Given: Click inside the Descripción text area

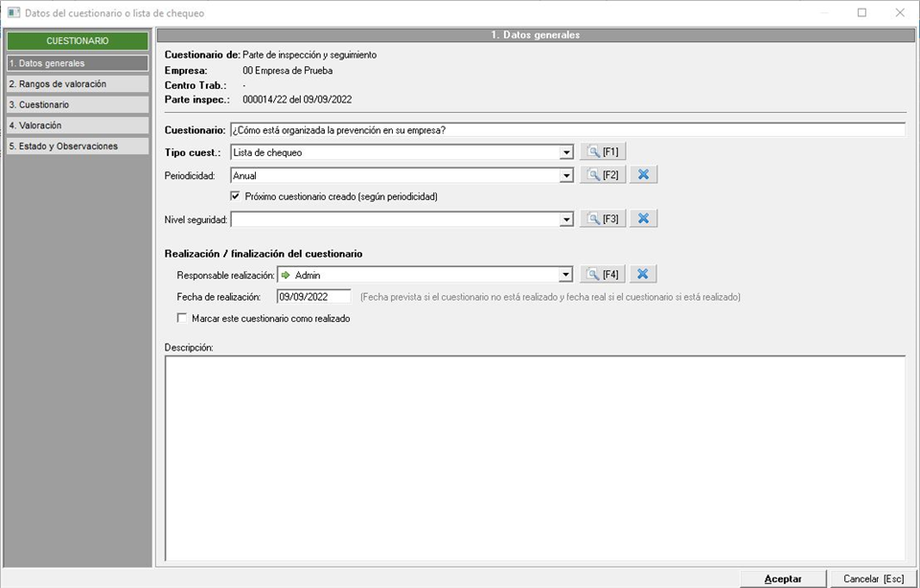Looking at the screenshot, I should (x=535, y=458).
